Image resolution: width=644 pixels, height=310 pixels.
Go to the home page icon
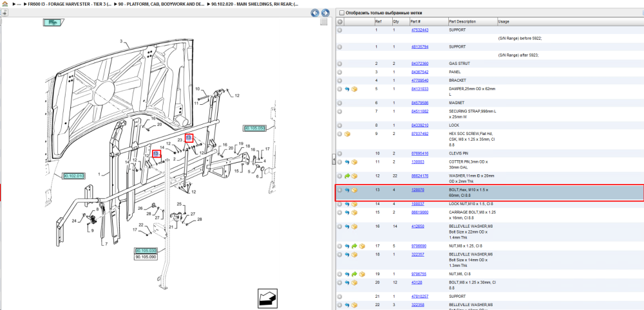5,4
